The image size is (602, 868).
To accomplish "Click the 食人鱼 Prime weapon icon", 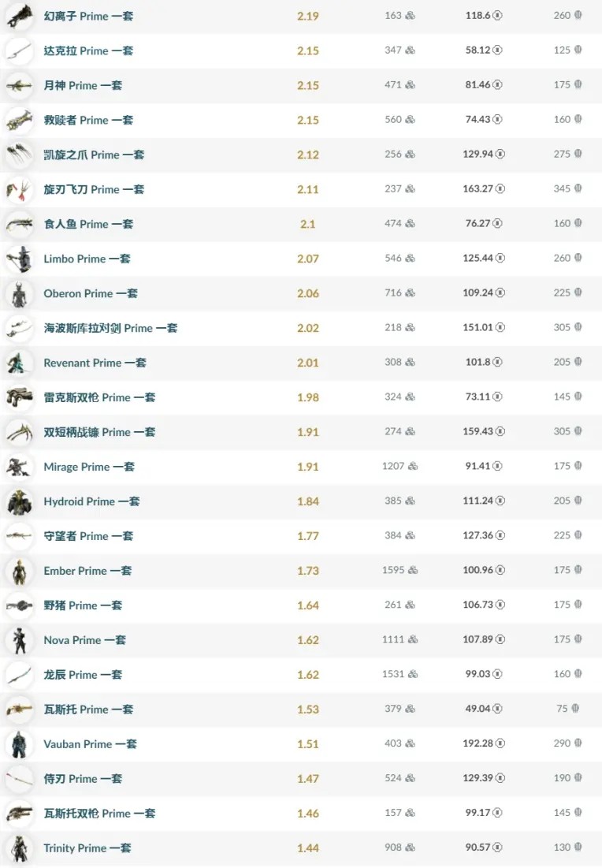I will 19,224.
